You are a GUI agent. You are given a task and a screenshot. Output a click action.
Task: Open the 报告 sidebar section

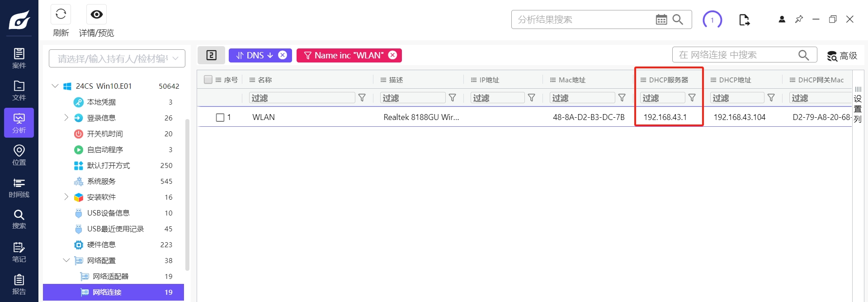pos(19,284)
